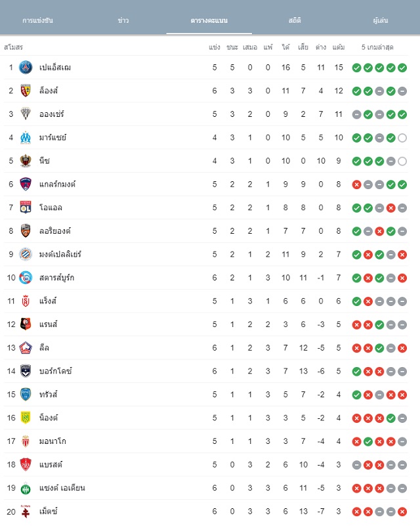Click Clermont's red loss indicator
The image size is (420, 526).
(x=356, y=185)
